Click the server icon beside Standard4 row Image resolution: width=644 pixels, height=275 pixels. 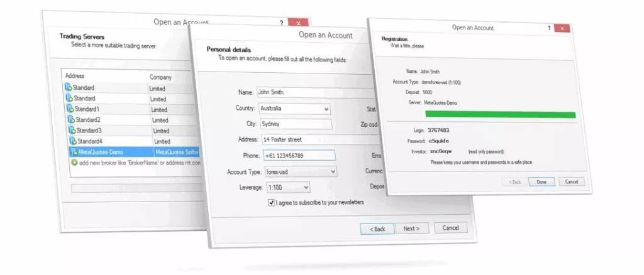click(73, 141)
